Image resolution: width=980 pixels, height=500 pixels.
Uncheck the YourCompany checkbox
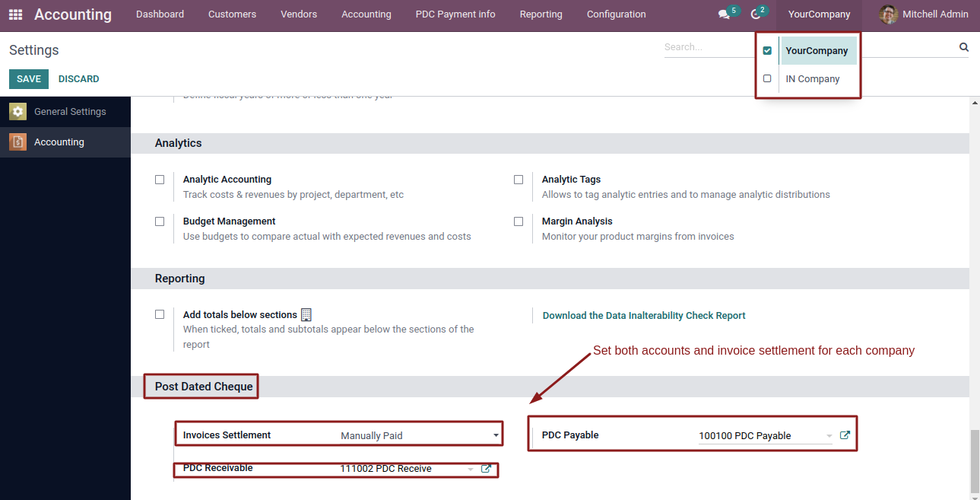pos(767,51)
